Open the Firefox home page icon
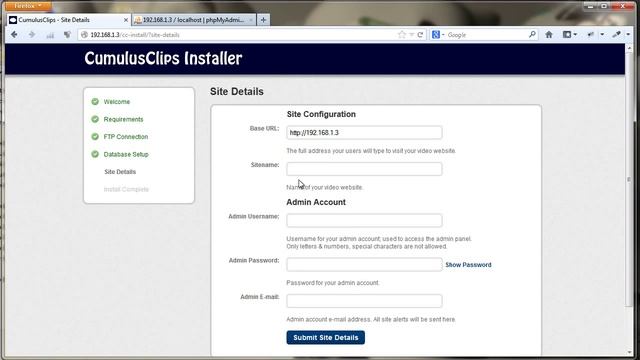Screen dimensions: 640x360 click(549, 35)
